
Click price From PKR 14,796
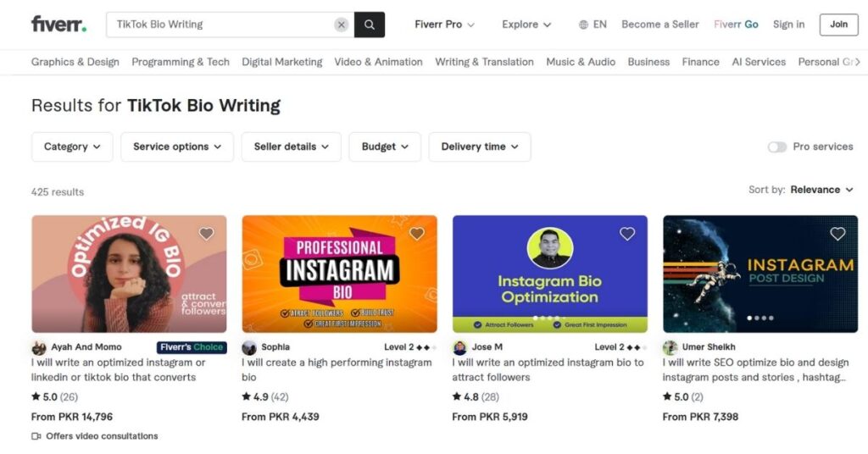[72, 417]
